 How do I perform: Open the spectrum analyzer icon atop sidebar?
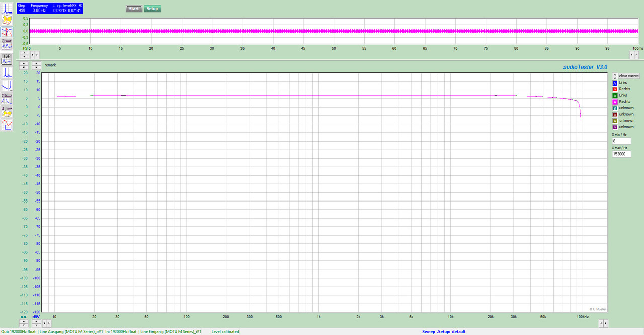pyautogui.click(x=7, y=7)
